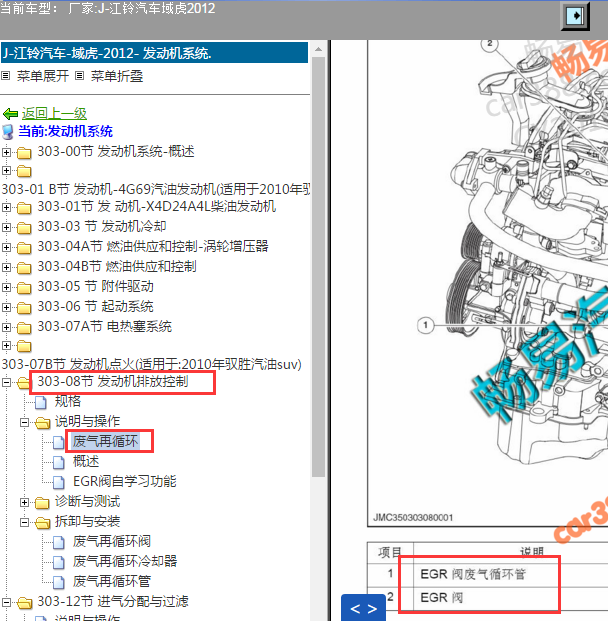
Task: Open the 概述 page
Action: [86, 461]
